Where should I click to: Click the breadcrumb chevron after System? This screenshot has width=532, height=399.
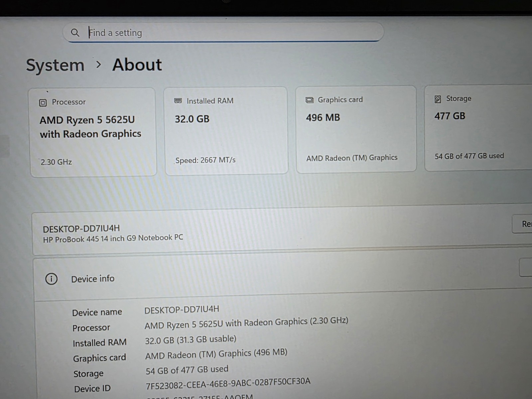pos(98,65)
